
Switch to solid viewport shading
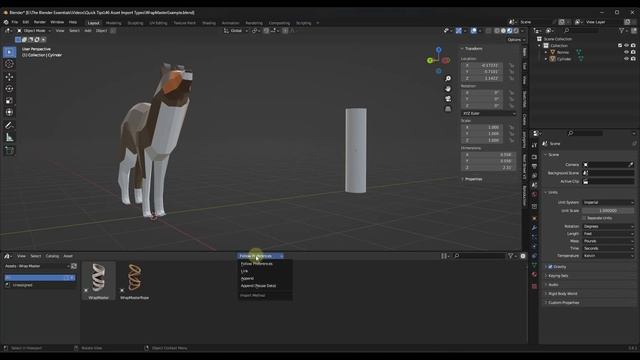point(503,31)
